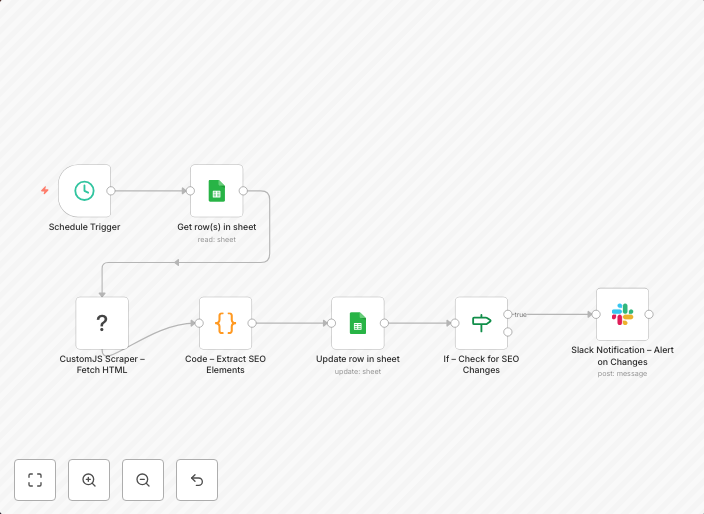
Task: Click the If node false output connector
Action: [x=508, y=332]
